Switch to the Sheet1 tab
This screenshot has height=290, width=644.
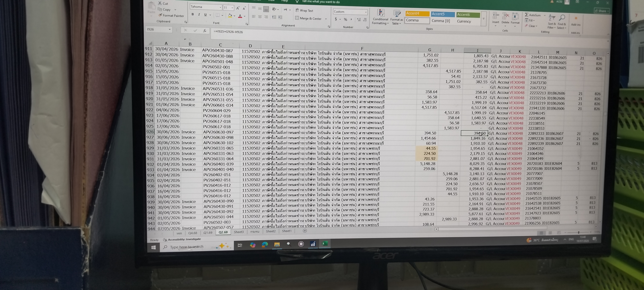[x=287, y=231]
